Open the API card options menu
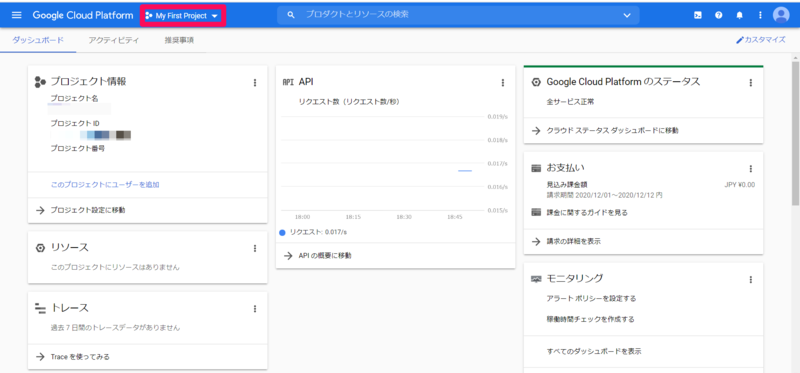Image resolution: width=800 pixels, height=373 pixels. pos(503,83)
